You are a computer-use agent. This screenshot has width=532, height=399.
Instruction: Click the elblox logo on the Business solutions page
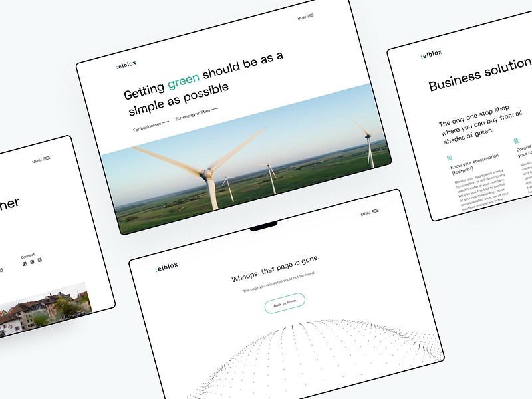pyautogui.click(x=431, y=54)
